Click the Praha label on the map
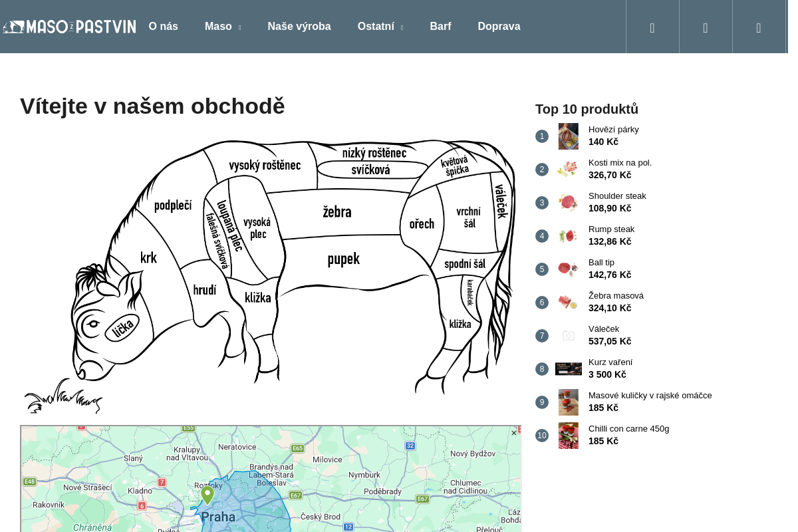This screenshot has width=798, height=532. pyautogui.click(x=218, y=517)
